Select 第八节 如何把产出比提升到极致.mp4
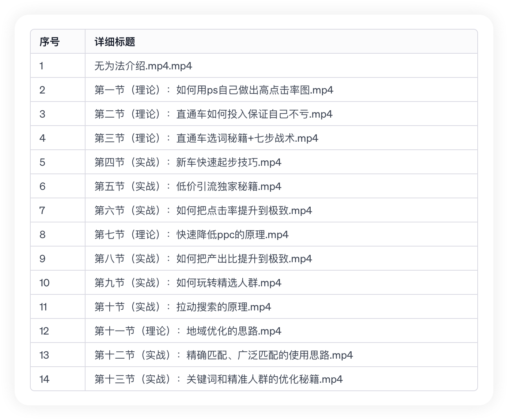 click(x=203, y=259)
